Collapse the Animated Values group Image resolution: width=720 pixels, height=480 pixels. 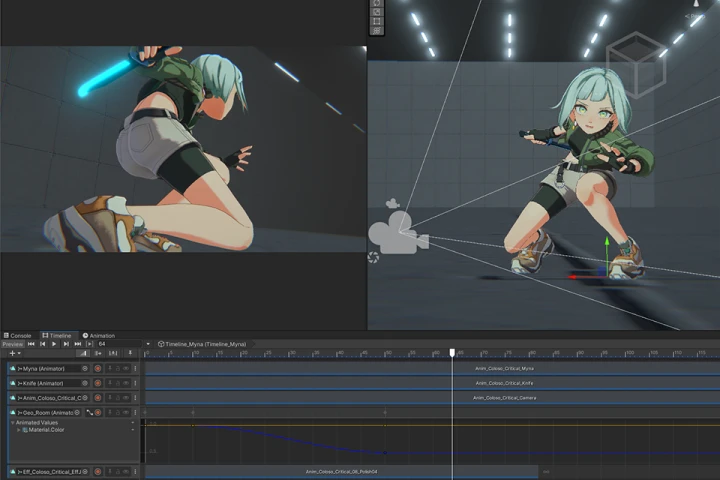(x=12, y=423)
